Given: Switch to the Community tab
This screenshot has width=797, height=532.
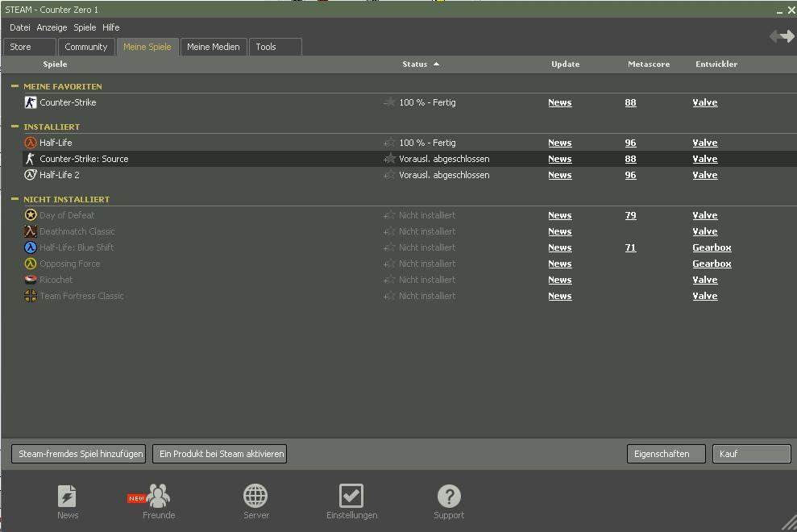Looking at the screenshot, I should (86, 47).
